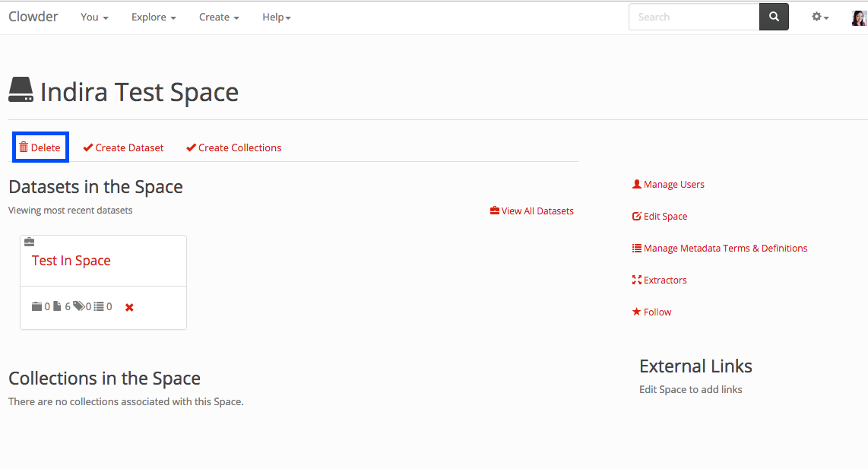This screenshot has height=469, width=868.
Task: Click the trash Delete space button
Action: [40, 147]
